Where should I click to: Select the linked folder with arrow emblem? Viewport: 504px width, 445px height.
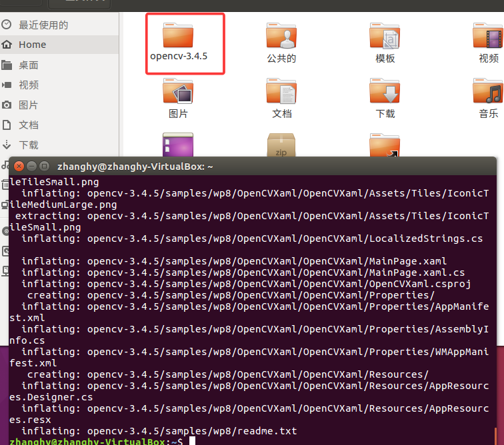[x=385, y=145]
